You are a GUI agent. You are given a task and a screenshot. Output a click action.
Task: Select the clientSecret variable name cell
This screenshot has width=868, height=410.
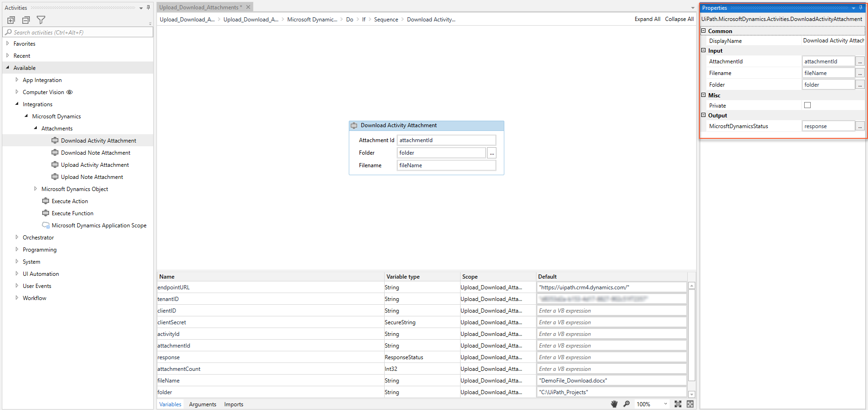pos(270,322)
